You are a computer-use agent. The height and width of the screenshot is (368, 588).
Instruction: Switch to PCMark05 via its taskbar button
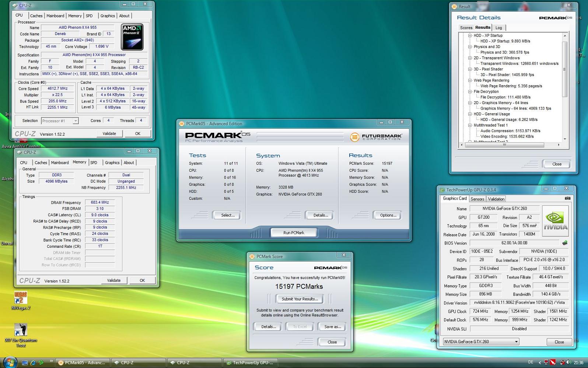pyautogui.click(x=82, y=363)
